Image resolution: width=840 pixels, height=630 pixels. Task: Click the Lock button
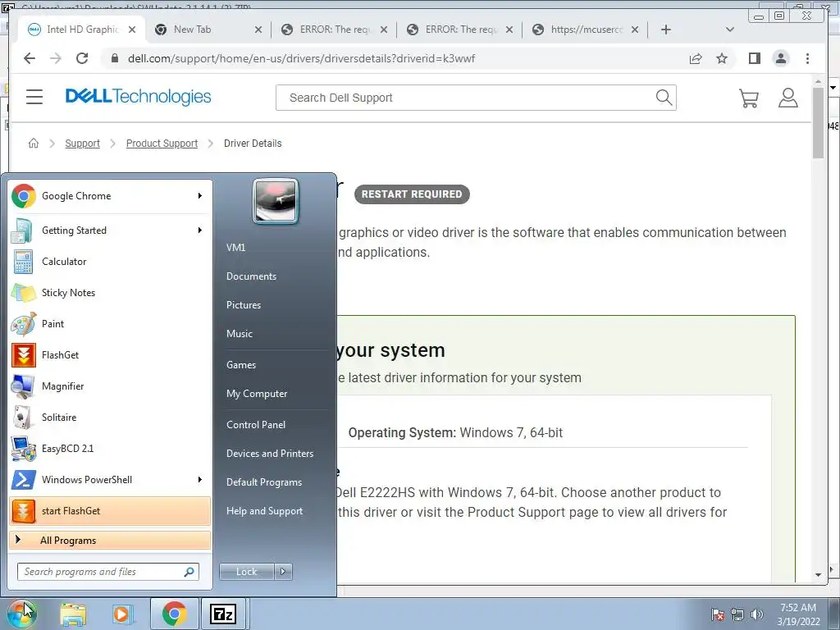click(x=247, y=572)
